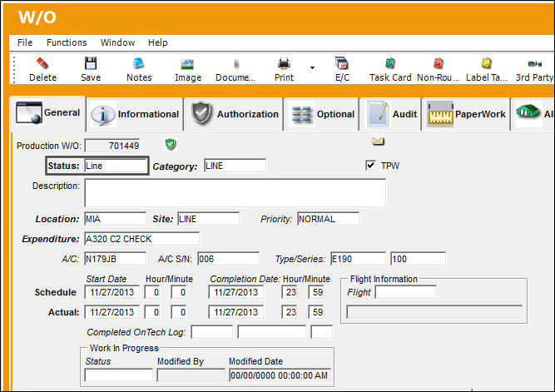Click the 3rd Party toolbar icon
The width and height of the screenshot is (555, 392).
[x=535, y=64]
